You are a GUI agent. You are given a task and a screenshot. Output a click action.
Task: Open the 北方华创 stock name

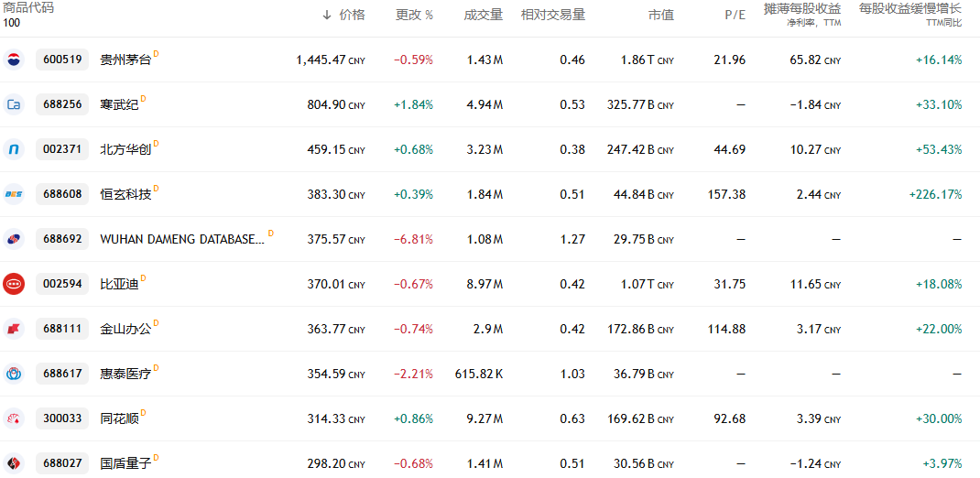(x=125, y=150)
